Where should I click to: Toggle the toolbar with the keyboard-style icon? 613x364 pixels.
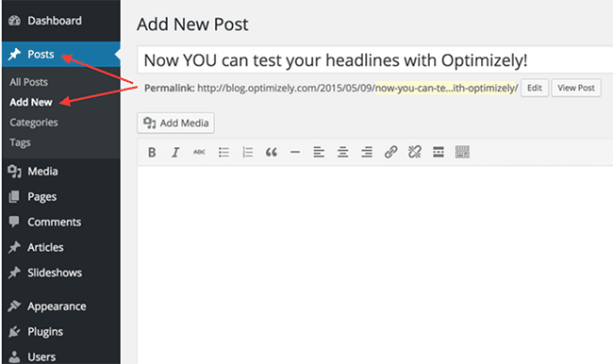462,152
